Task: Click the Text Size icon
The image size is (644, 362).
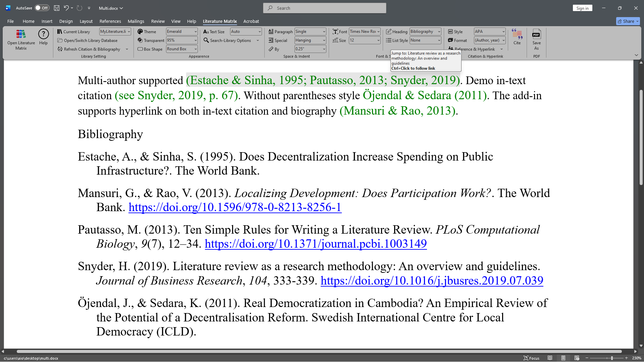Action: point(206,32)
